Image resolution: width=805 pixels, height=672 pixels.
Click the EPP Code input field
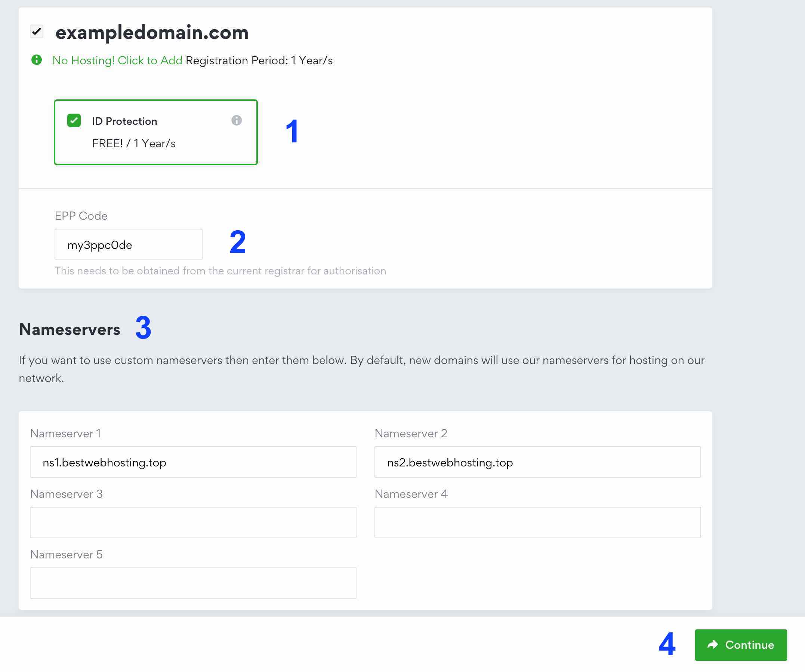pyautogui.click(x=129, y=244)
